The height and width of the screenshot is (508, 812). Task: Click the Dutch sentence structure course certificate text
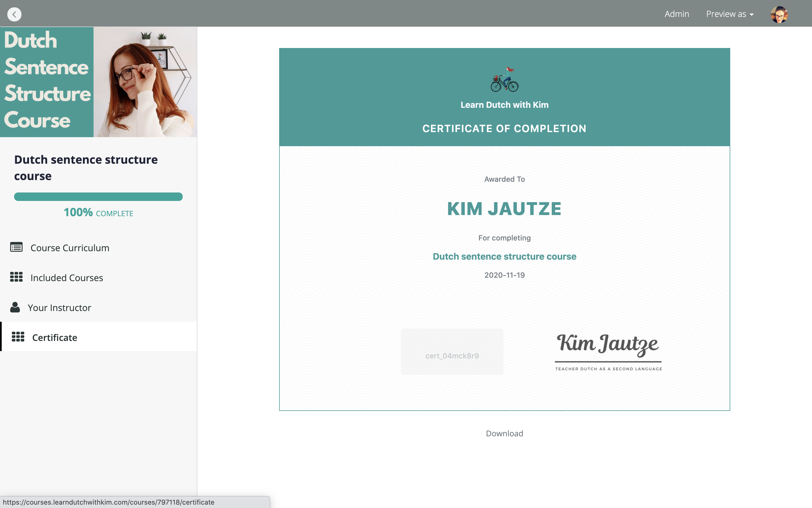pyautogui.click(x=504, y=256)
